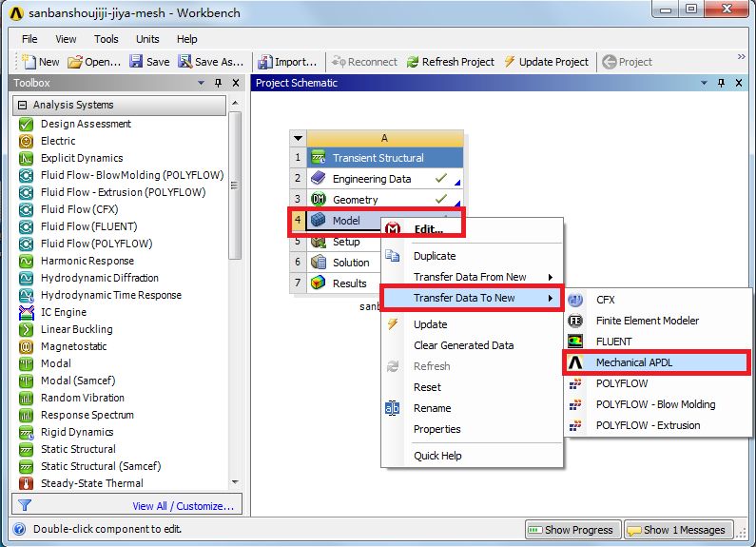Click the Fluid Flow (CFX) icon
The width and height of the screenshot is (756, 547).
pos(26,209)
